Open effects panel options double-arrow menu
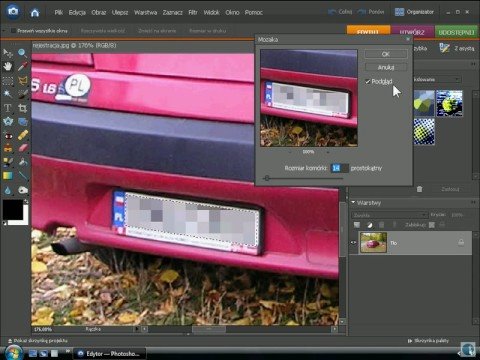The width and height of the screenshot is (480, 360). [473, 64]
